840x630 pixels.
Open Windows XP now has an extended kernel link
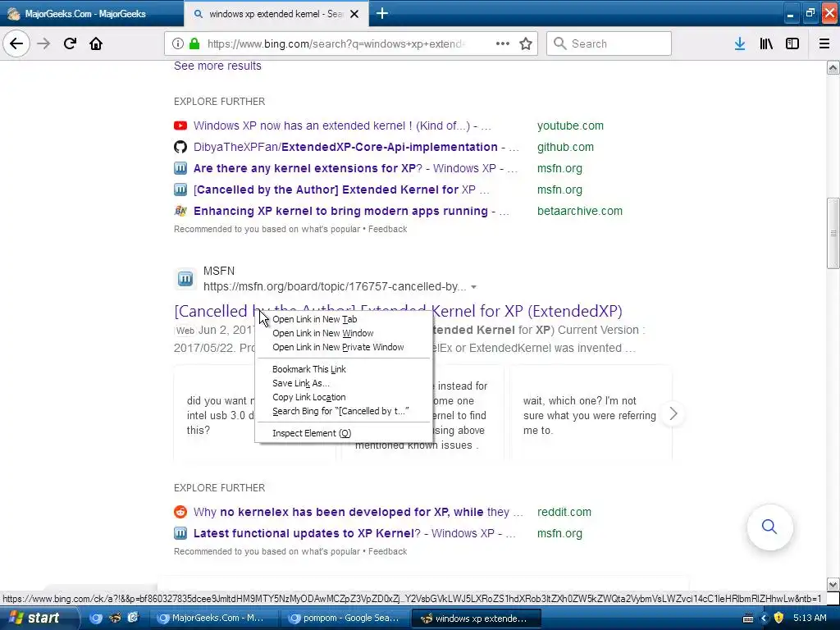point(342,126)
